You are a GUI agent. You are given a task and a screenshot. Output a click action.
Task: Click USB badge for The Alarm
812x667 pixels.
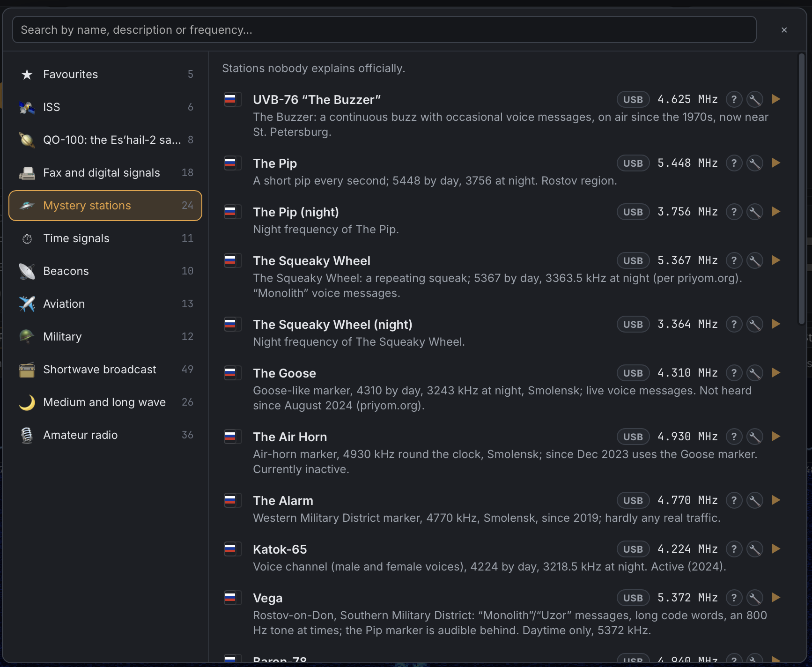tap(633, 500)
